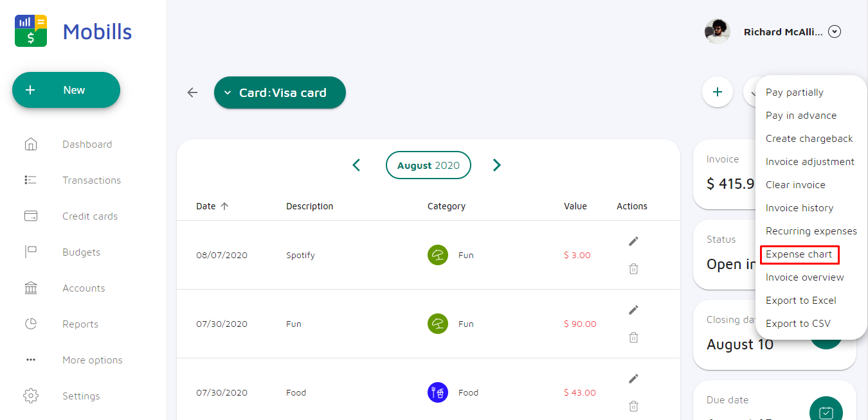
Task: Choose Export to Excel menu entry
Action: [801, 301]
